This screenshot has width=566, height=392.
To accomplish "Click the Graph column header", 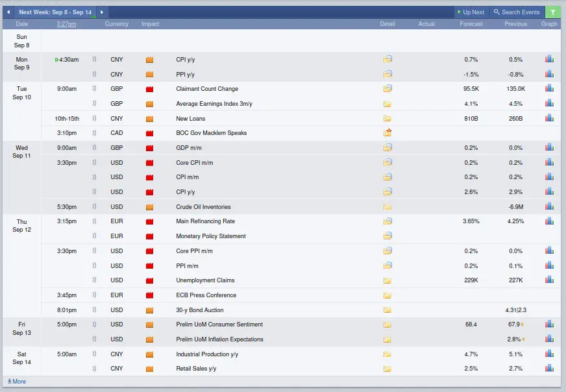I will 549,24.
